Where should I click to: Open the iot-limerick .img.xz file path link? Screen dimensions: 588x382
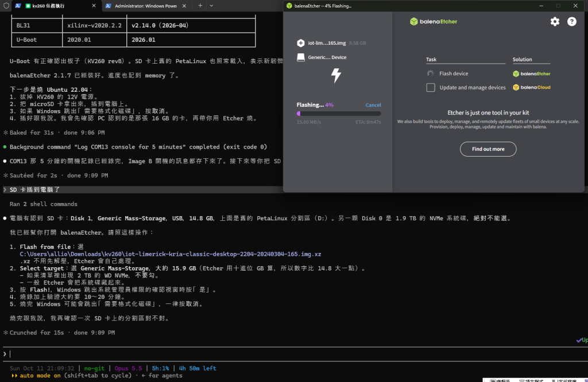(x=170, y=254)
